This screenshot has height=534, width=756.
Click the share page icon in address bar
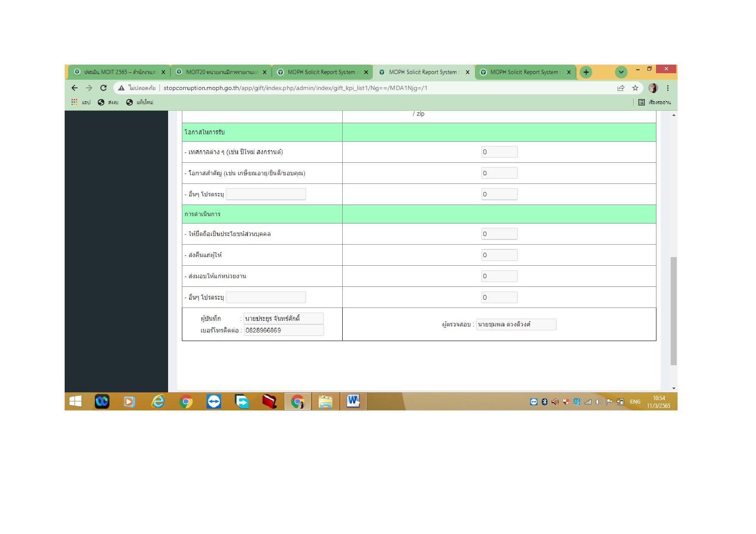(621, 88)
